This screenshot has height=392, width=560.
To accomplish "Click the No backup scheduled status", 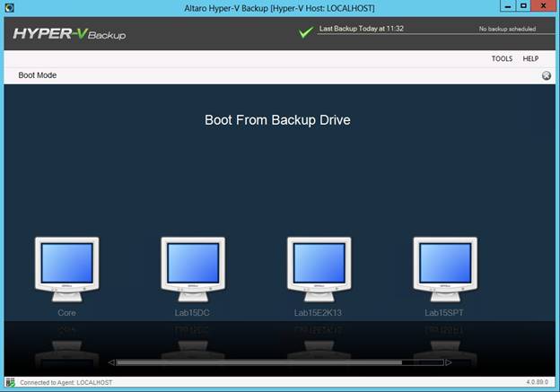I will (x=507, y=29).
